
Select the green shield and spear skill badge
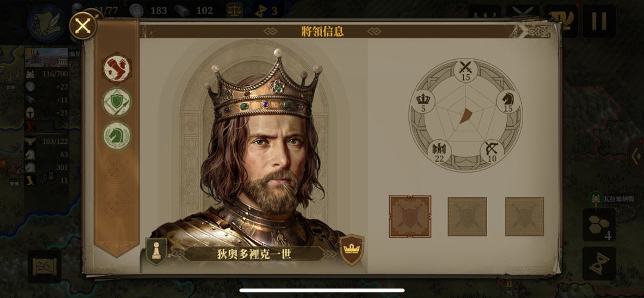(x=117, y=102)
